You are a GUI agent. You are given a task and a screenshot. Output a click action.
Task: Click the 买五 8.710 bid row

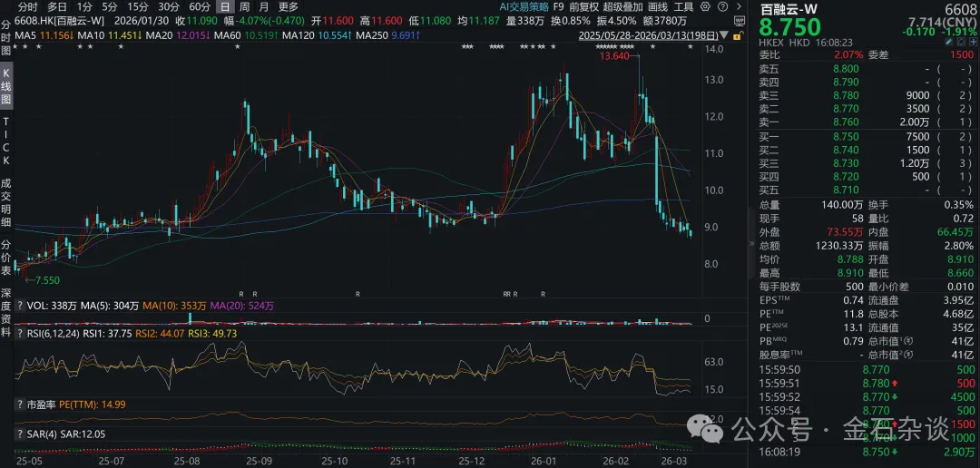866,190
